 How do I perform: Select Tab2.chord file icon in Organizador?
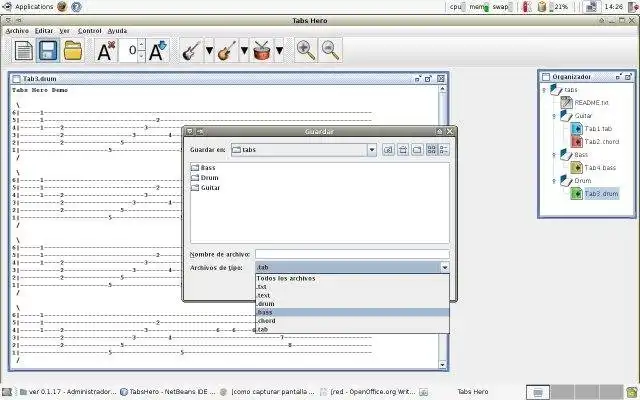pyautogui.click(x=576, y=142)
